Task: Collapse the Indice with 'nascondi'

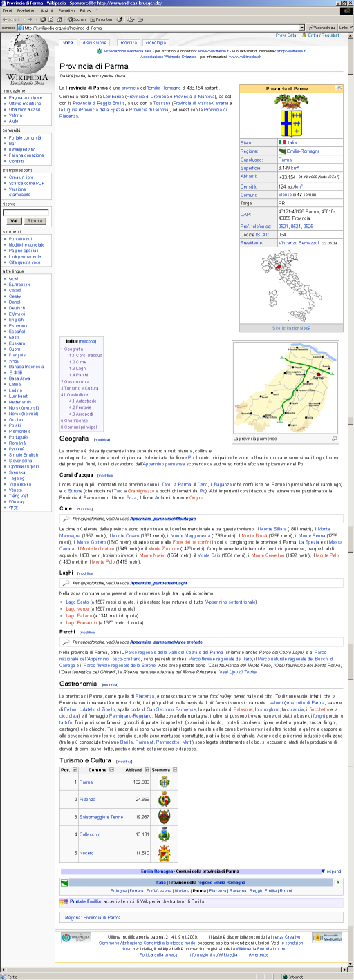Action: (x=88, y=341)
